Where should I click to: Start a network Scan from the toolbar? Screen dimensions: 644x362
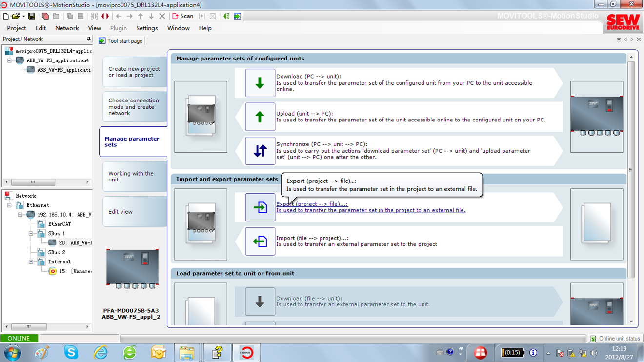point(183,16)
